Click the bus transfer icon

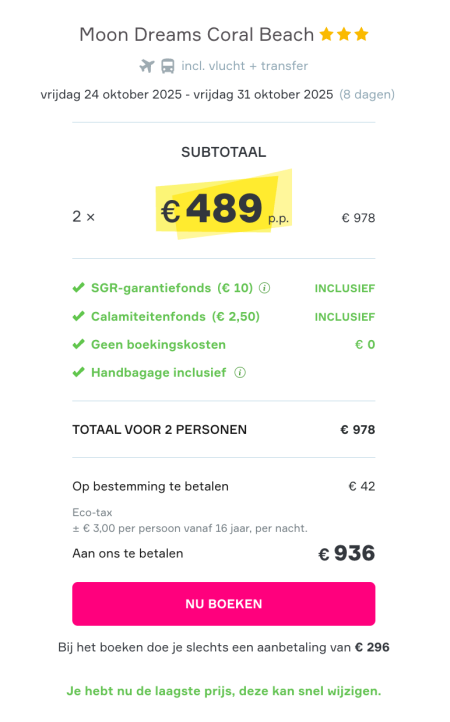click(168, 66)
